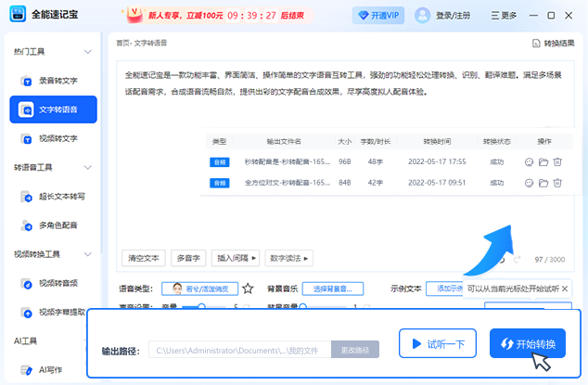Click file name 秒转配音是-秒转配音-165...
Image resolution: width=588 pixels, height=385 pixels.
(288, 161)
